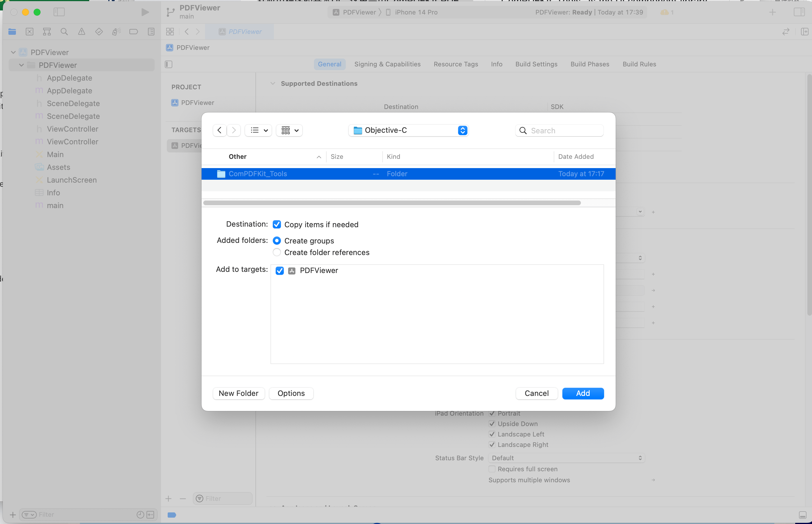
Task: Open the grouping options dropdown
Action: (290, 130)
